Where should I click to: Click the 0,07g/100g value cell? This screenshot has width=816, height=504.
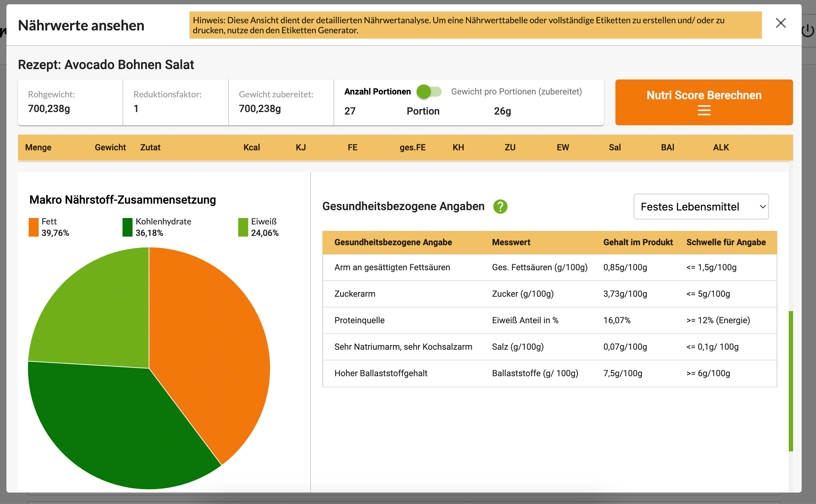coord(625,347)
